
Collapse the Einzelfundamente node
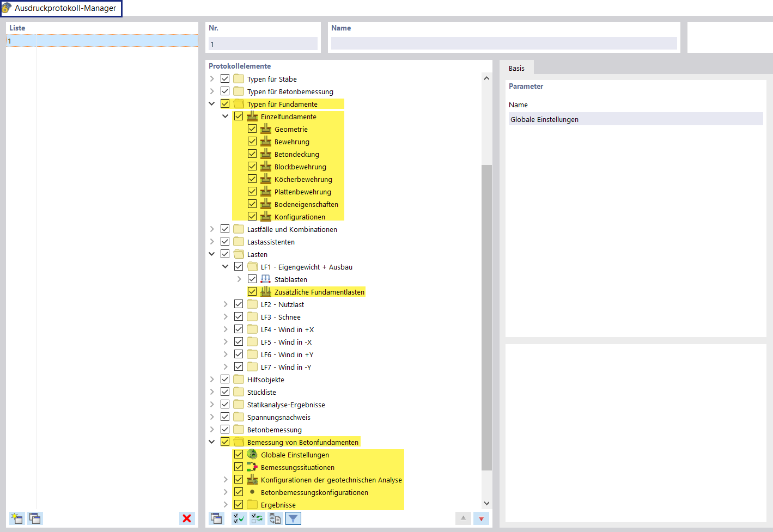point(226,116)
